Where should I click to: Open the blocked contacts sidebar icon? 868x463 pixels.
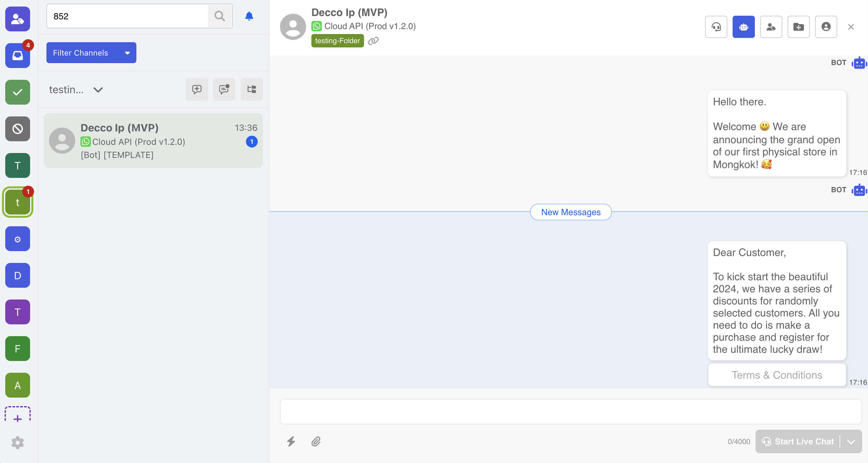click(18, 129)
